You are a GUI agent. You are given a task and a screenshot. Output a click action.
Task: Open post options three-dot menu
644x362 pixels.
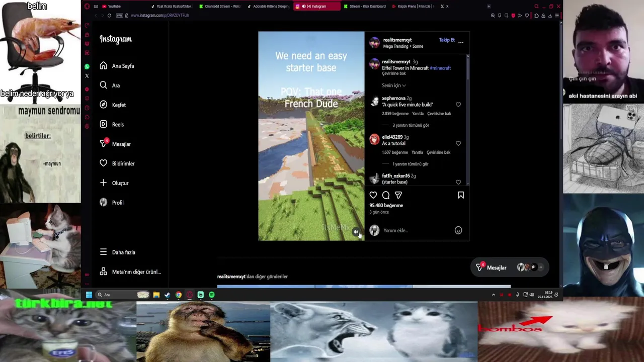461,43
